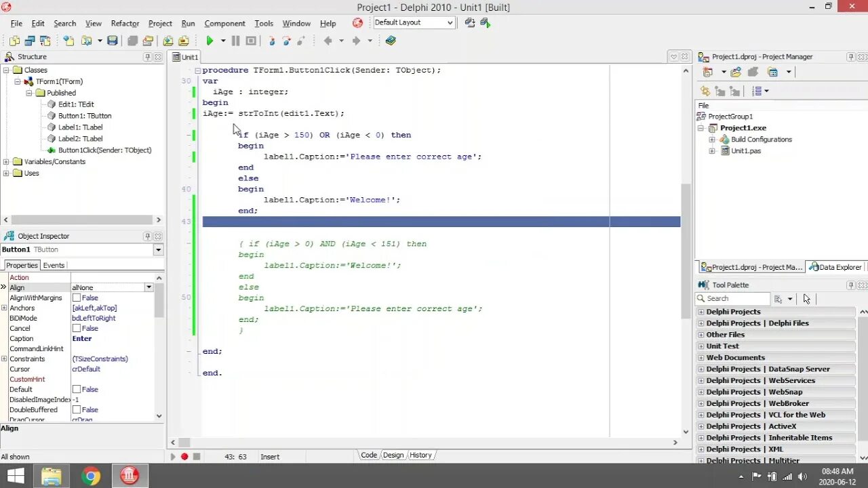Click the Project Manager View calendar-grid icon
868x488 pixels.
point(774,72)
